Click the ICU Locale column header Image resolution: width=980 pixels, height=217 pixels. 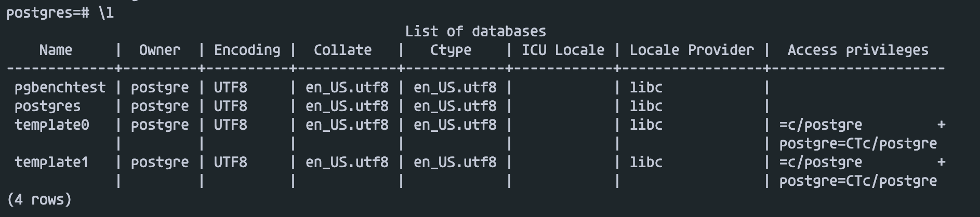pyautogui.click(x=563, y=50)
